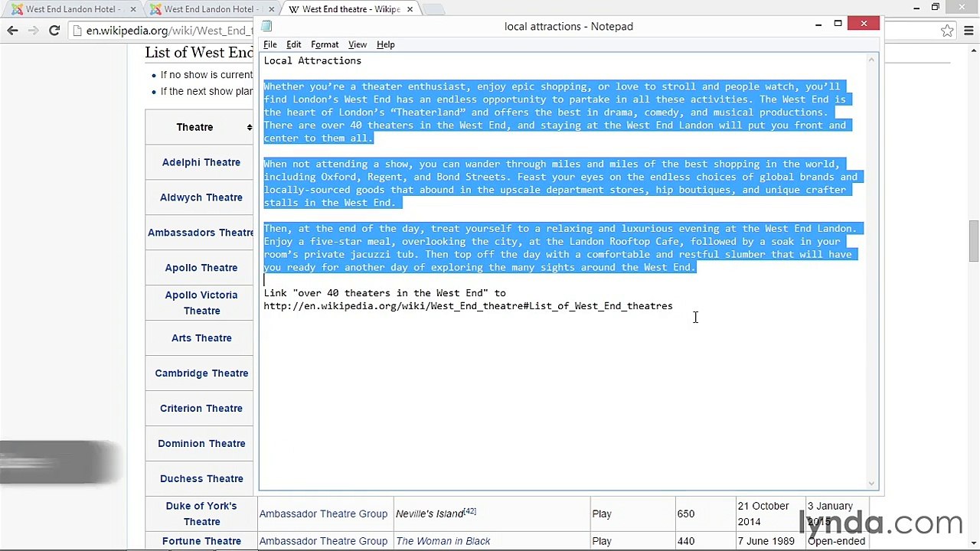Open Cambridge Theatre link
Viewport: 980px width, 551px height.
[x=201, y=373]
